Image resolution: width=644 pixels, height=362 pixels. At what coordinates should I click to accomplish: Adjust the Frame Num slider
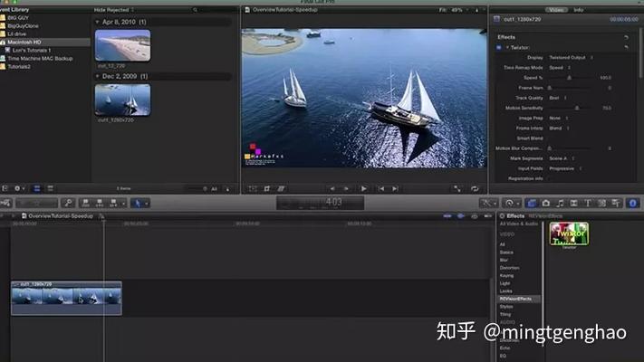tap(550, 88)
